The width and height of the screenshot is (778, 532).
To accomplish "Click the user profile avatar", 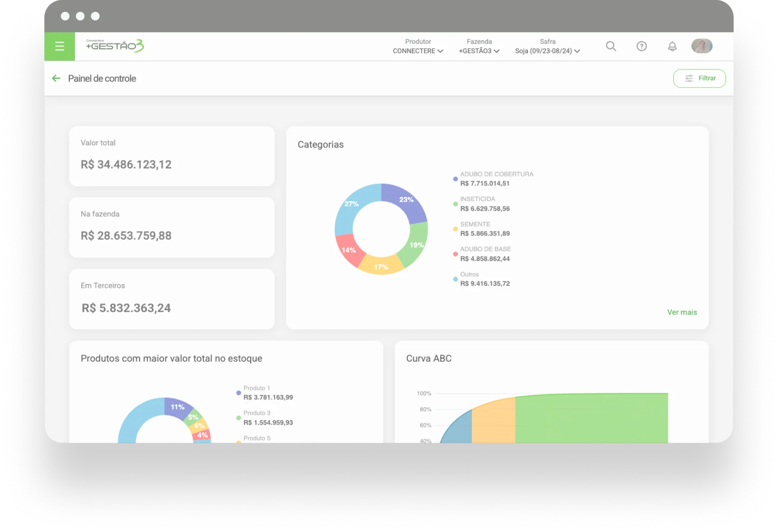I will point(701,46).
